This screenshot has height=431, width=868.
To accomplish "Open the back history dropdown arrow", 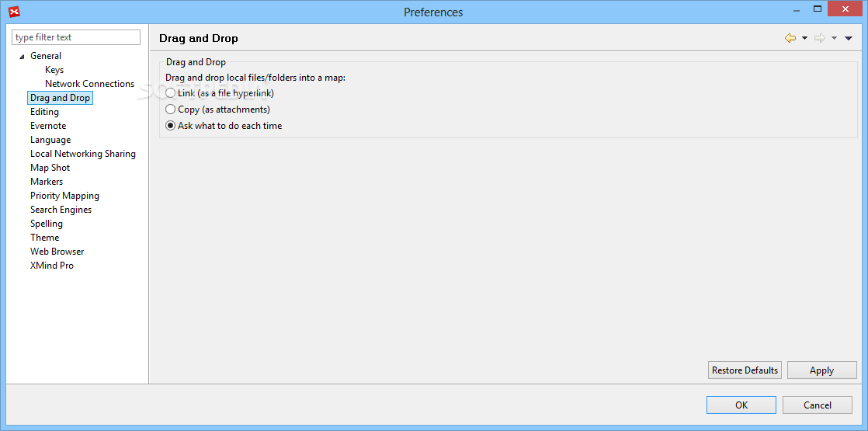I will click(805, 38).
